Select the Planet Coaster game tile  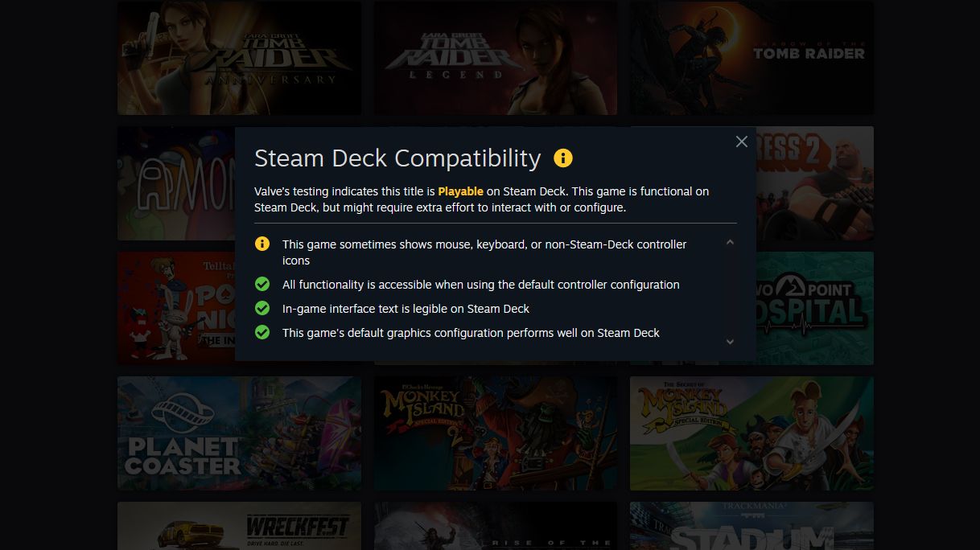click(239, 433)
